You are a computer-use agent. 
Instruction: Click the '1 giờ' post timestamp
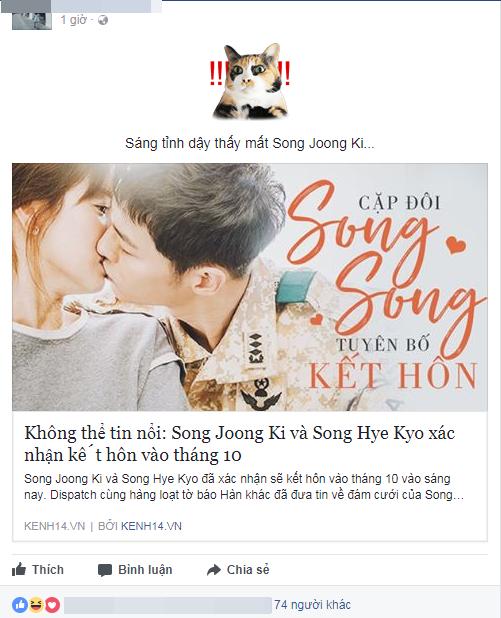(x=73, y=20)
